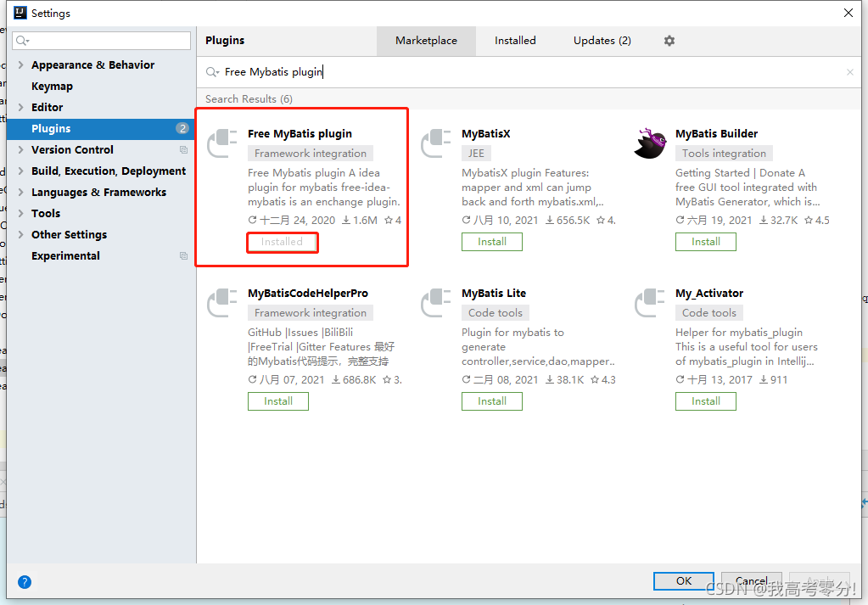Open MyBatis Lite plugin title
Image resolution: width=868 pixels, height=605 pixels.
click(494, 294)
